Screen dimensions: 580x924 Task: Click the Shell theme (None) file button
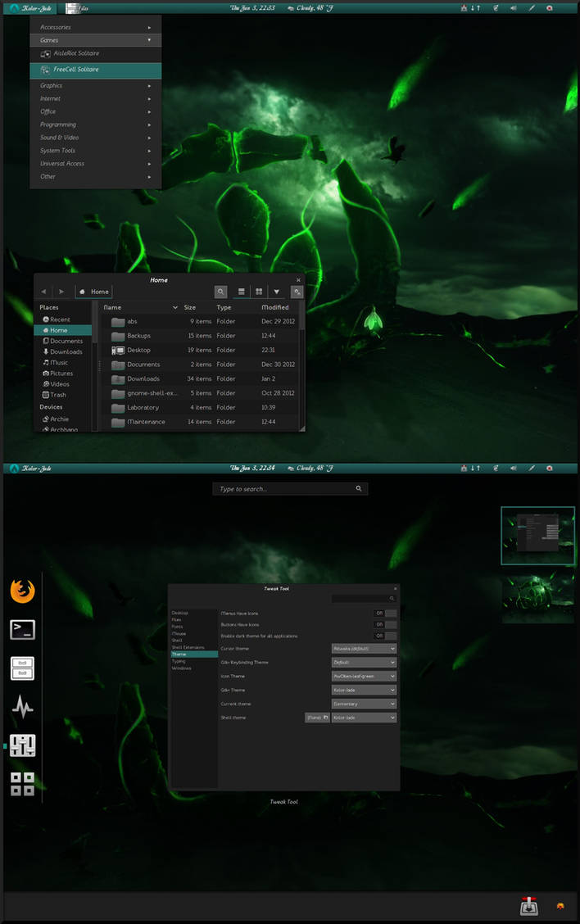tap(317, 718)
